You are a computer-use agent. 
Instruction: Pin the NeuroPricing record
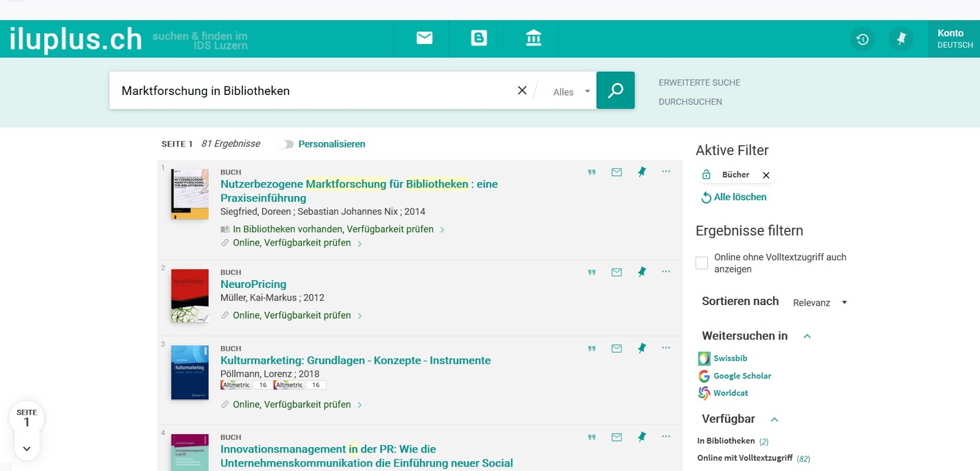(641, 272)
